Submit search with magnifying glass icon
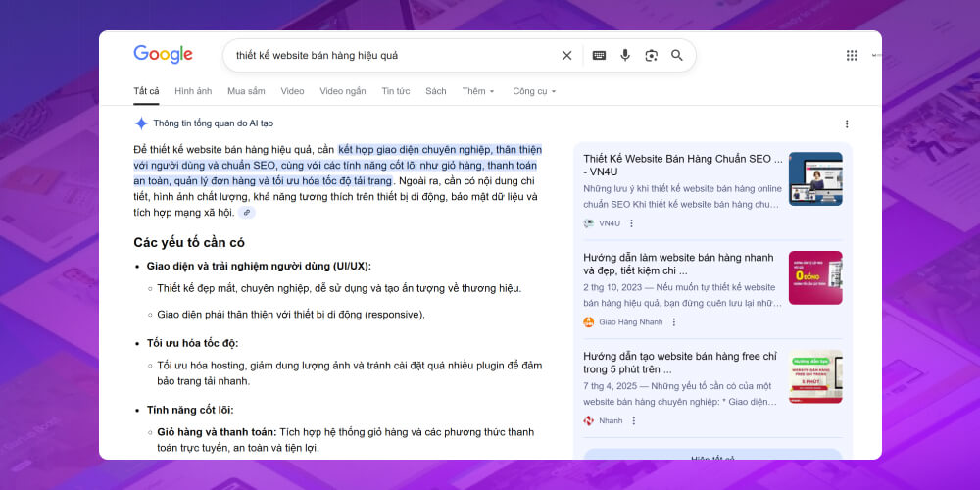980x490 pixels. 677,56
